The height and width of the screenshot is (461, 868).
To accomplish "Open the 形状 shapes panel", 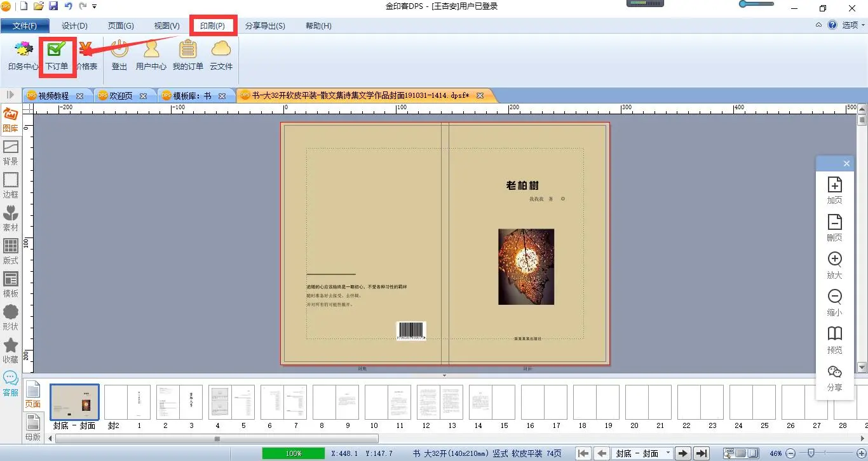I will [x=11, y=318].
